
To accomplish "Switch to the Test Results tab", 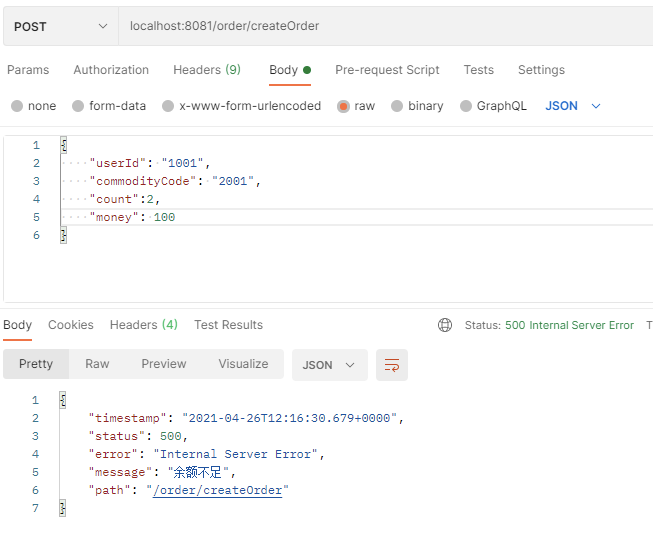I will pyautogui.click(x=228, y=325).
